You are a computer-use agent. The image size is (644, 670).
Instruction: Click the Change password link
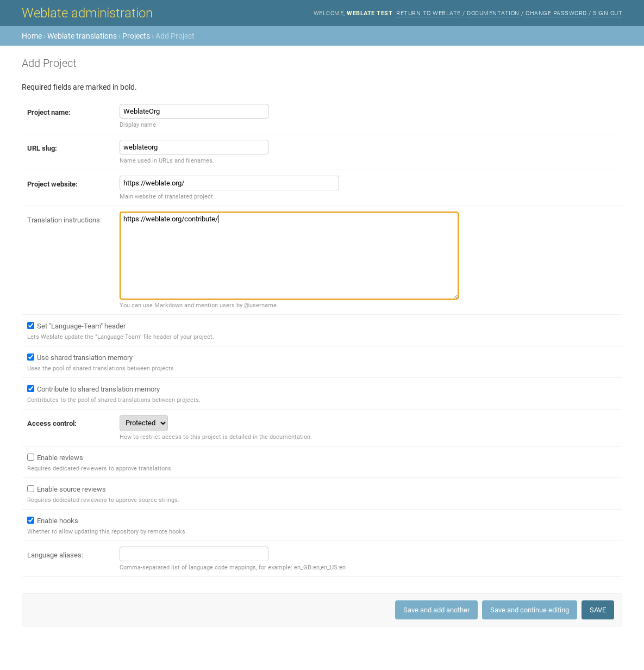tap(556, 13)
